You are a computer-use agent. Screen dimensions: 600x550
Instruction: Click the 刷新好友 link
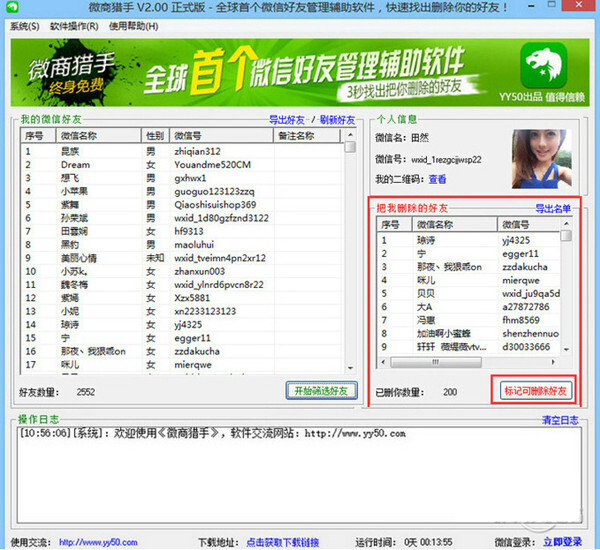click(337, 120)
